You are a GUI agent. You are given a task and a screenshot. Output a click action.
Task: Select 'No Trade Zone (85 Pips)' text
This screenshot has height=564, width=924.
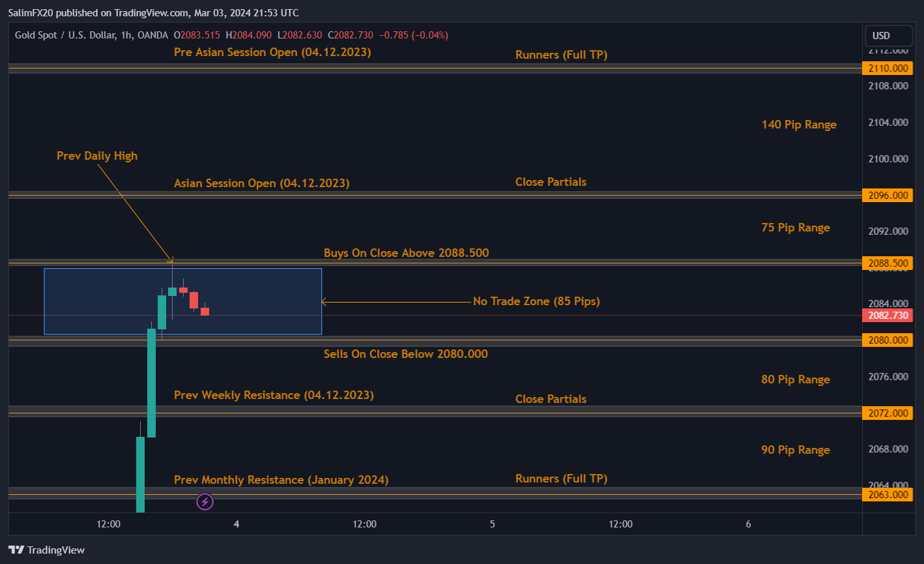pyautogui.click(x=536, y=301)
